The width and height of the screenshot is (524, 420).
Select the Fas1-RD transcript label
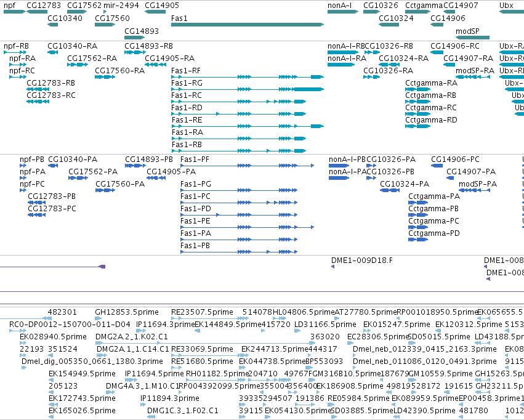(x=187, y=108)
